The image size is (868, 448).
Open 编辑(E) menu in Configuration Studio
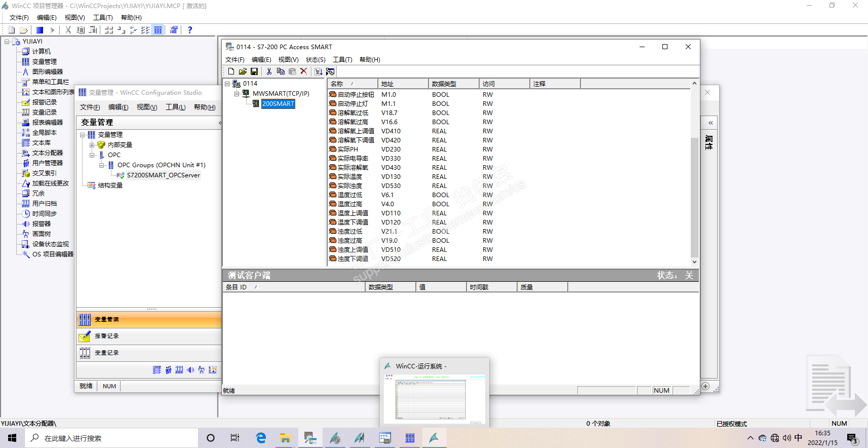tap(118, 107)
